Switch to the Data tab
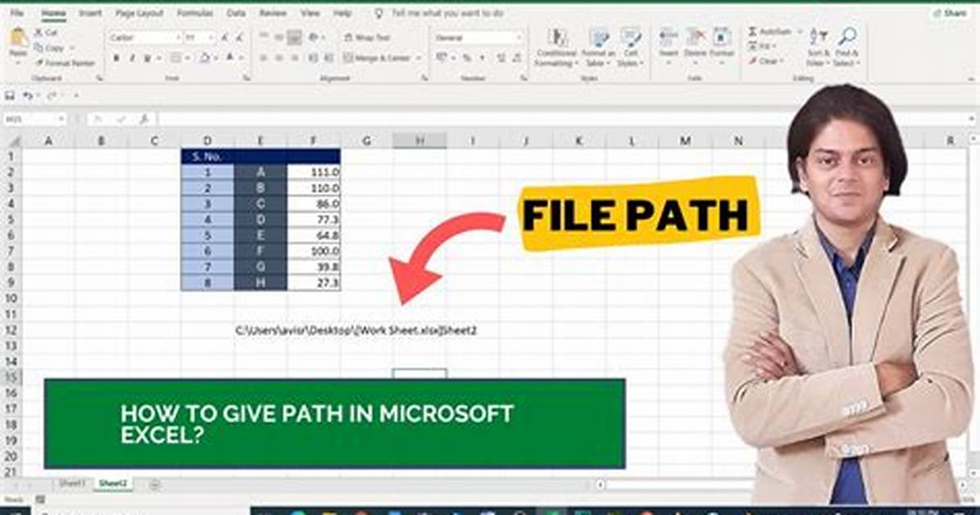The image size is (980, 515). point(236,13)
